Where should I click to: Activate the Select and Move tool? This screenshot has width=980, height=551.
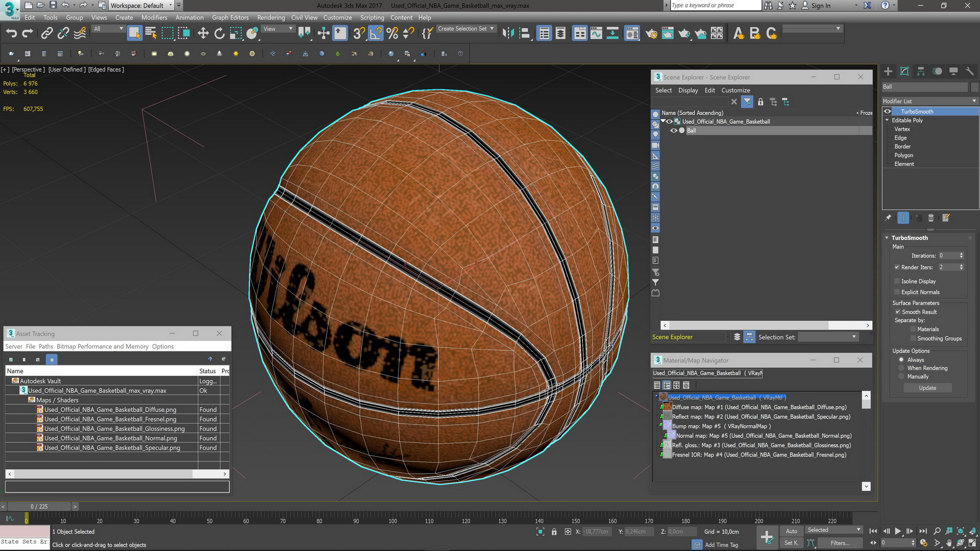coord(203,34)
